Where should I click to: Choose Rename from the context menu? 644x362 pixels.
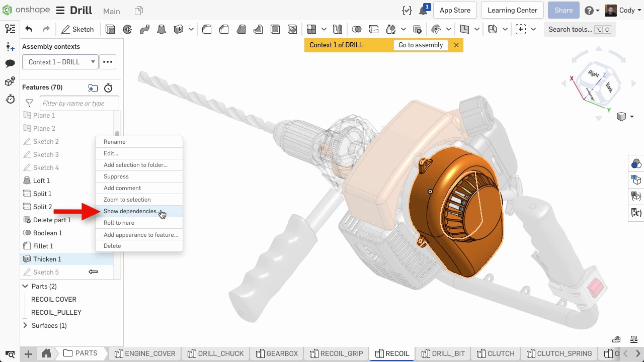[139, 142]
